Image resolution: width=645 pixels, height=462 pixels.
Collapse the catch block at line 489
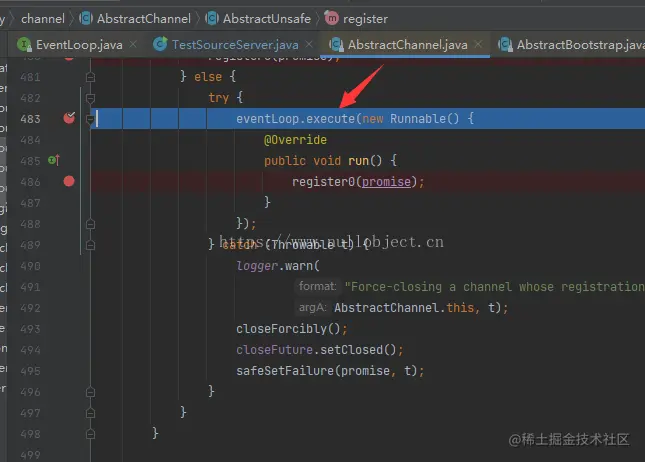[90, 245]
